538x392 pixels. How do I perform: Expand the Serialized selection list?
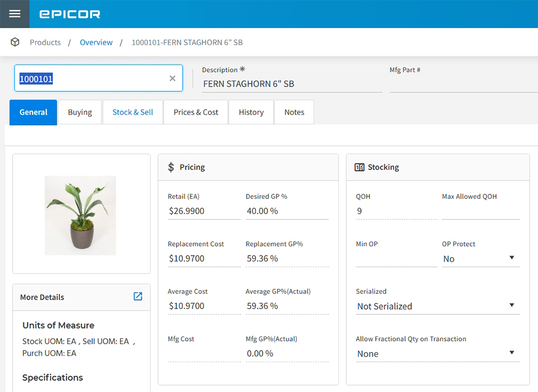tap(510, 305)
